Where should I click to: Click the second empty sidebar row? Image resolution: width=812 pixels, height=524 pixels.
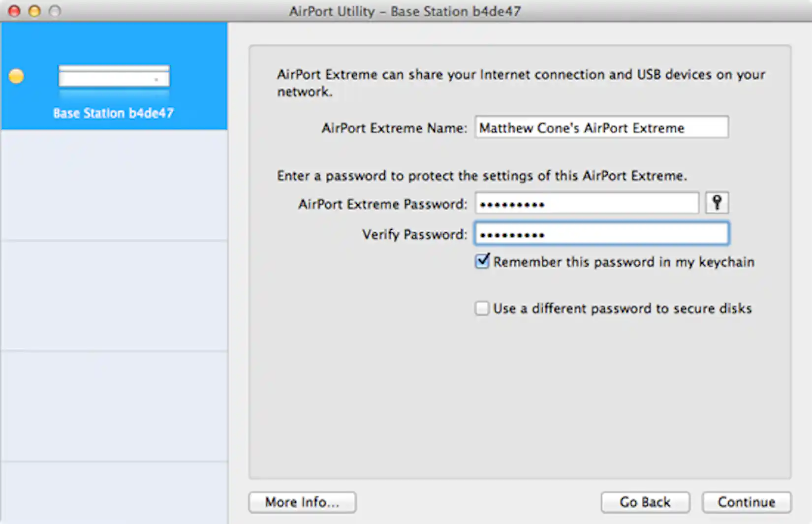[x=113, y=295]
